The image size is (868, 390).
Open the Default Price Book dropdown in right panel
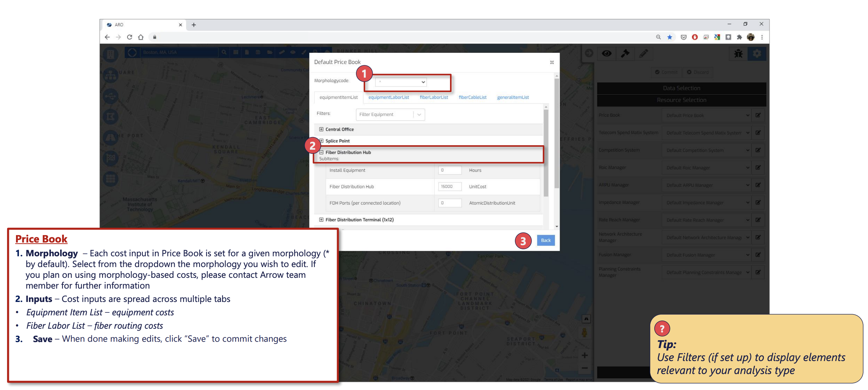coord(707,115)
